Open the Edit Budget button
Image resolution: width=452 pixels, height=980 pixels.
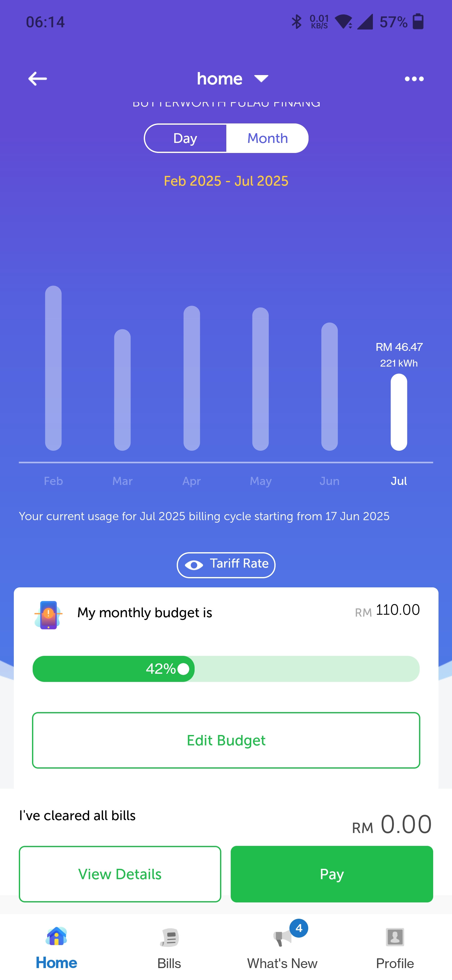tap(226, 740)
